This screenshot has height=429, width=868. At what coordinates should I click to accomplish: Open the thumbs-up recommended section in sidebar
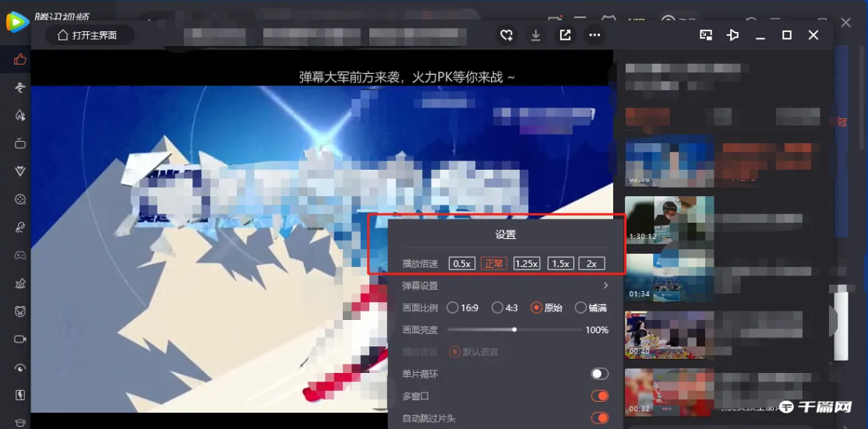click(x=20, y=59)
